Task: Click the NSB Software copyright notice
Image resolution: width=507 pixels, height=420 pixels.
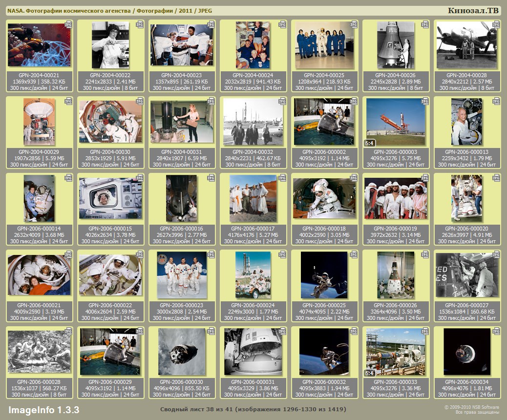Action: 472,409
